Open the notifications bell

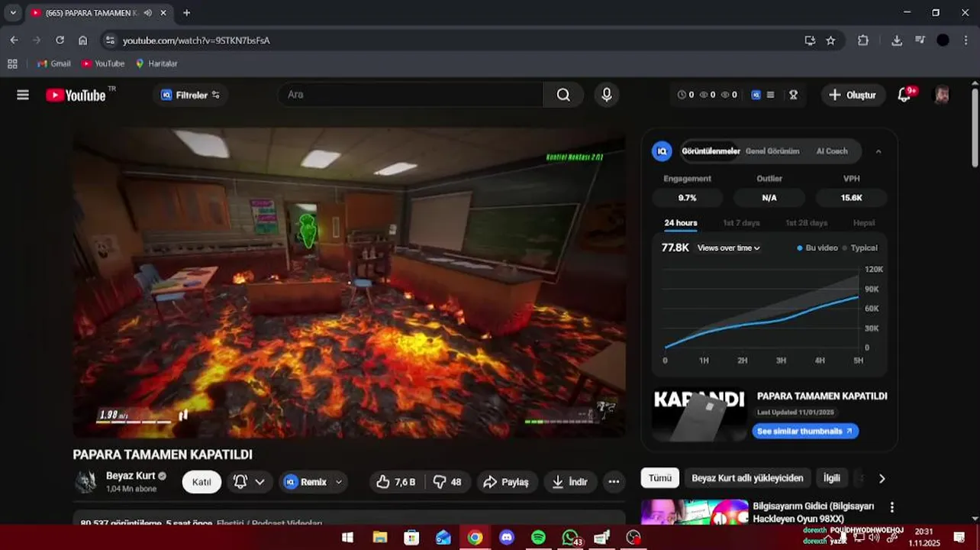coord(904,95)
